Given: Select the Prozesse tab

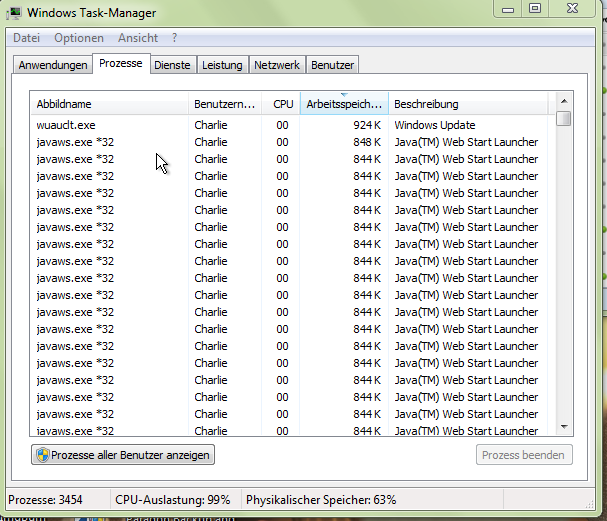Looking at the screenshot, I should [x=121, y=63].
